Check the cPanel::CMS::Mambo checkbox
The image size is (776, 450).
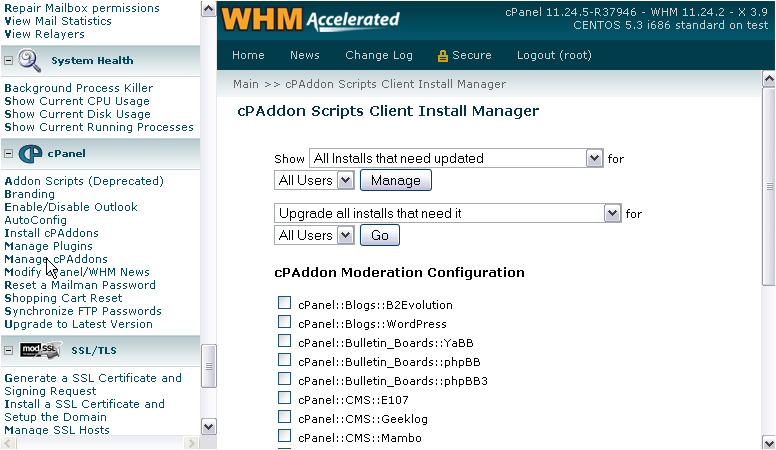coord(285,436)
